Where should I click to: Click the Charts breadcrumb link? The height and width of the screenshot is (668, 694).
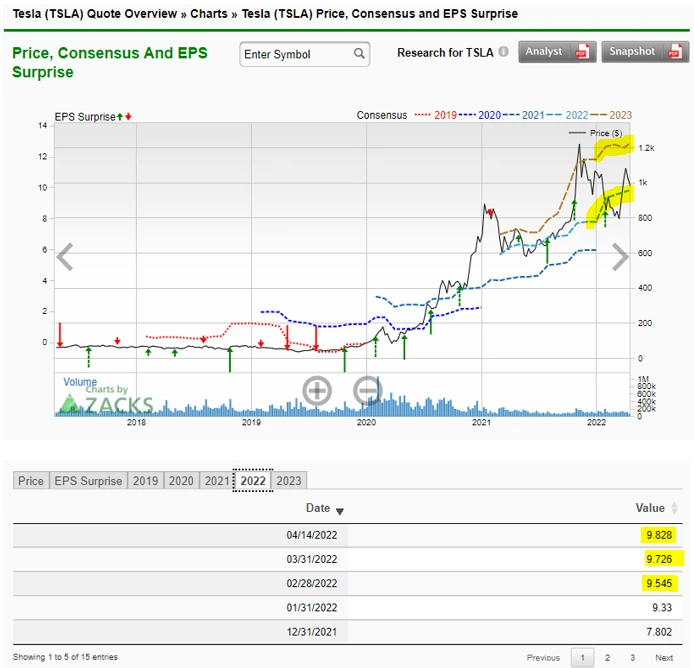point(208,14)
